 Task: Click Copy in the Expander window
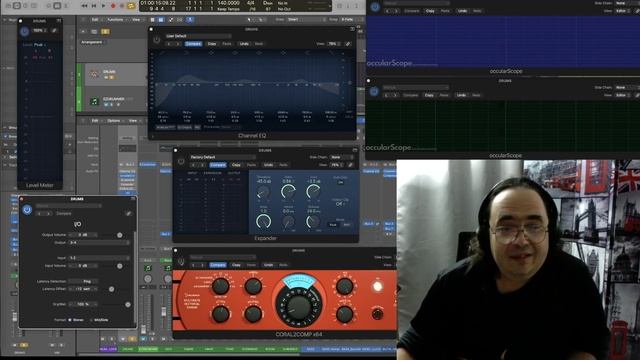point(236,165)
